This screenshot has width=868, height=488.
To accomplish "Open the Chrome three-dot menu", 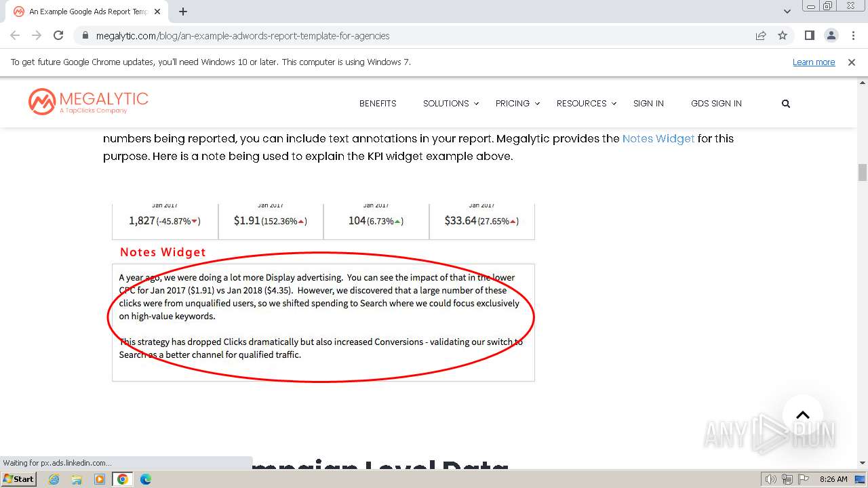I will (853, 35).
